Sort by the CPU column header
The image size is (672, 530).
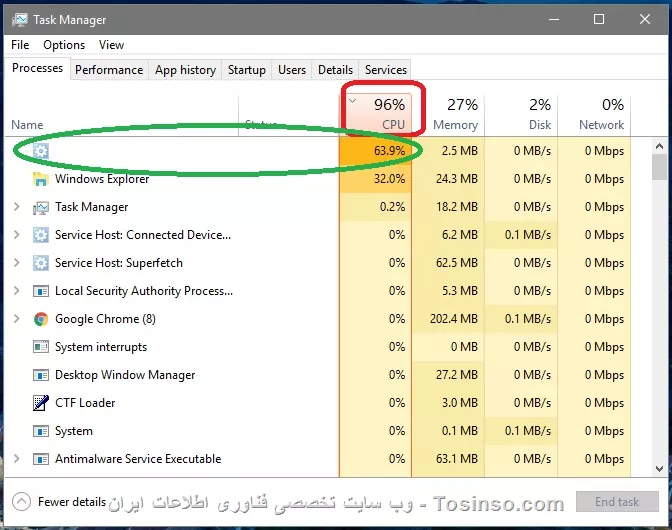(376, 115)
